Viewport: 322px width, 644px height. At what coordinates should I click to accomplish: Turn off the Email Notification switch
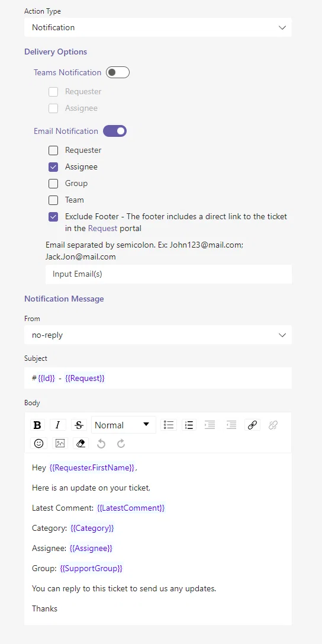coord(115,131)
